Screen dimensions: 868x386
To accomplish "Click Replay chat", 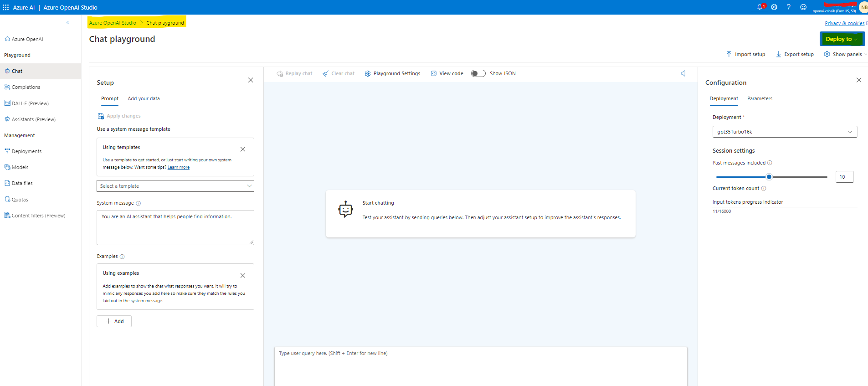I will (294, 73).
